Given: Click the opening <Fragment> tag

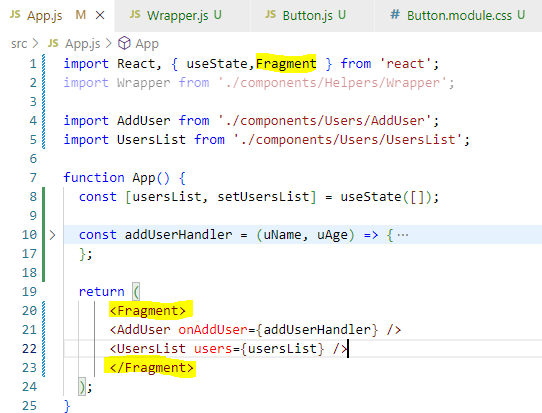Looking at the screenshot, I should [148, 311].
